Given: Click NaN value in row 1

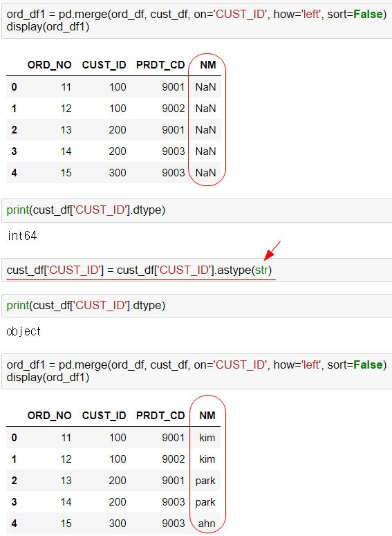Looking at the screenshot, I should click(206, 109).
